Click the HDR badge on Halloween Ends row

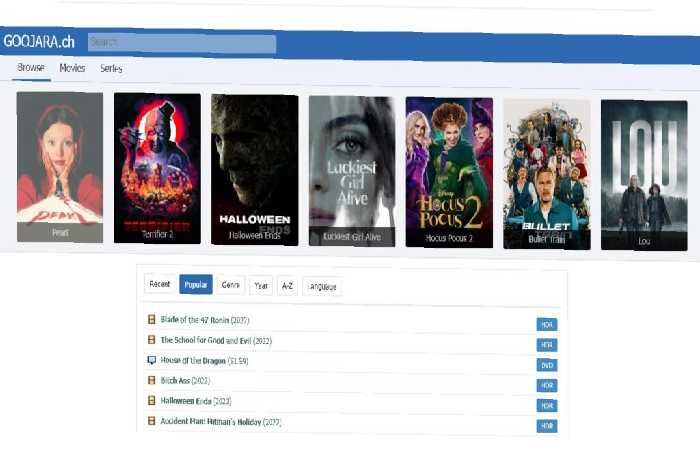(547, 406)
